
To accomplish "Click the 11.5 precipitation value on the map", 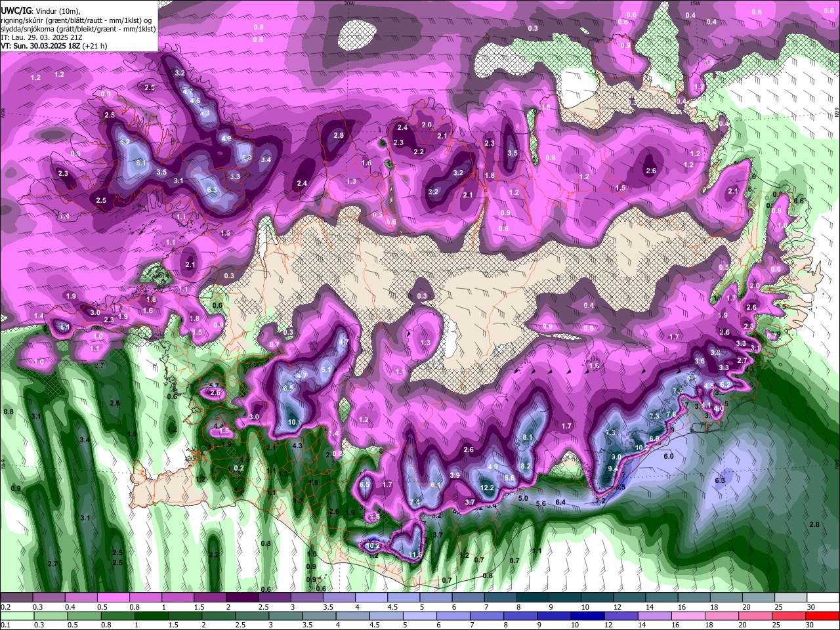I will tap(415, 555).
